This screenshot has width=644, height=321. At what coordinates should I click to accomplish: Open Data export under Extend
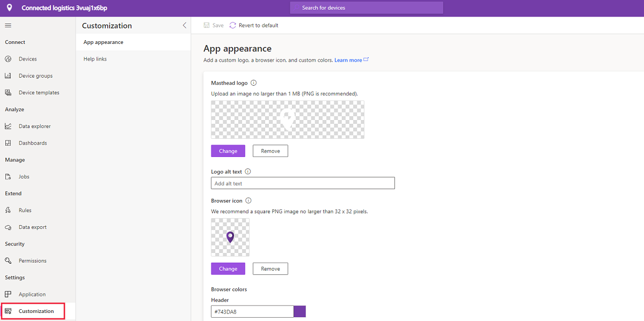tap(33, 227)
